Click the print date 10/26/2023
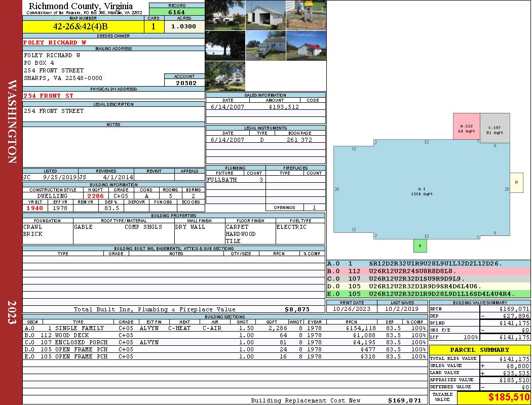Viewport: 532px width, 405px height. (352, 309)
